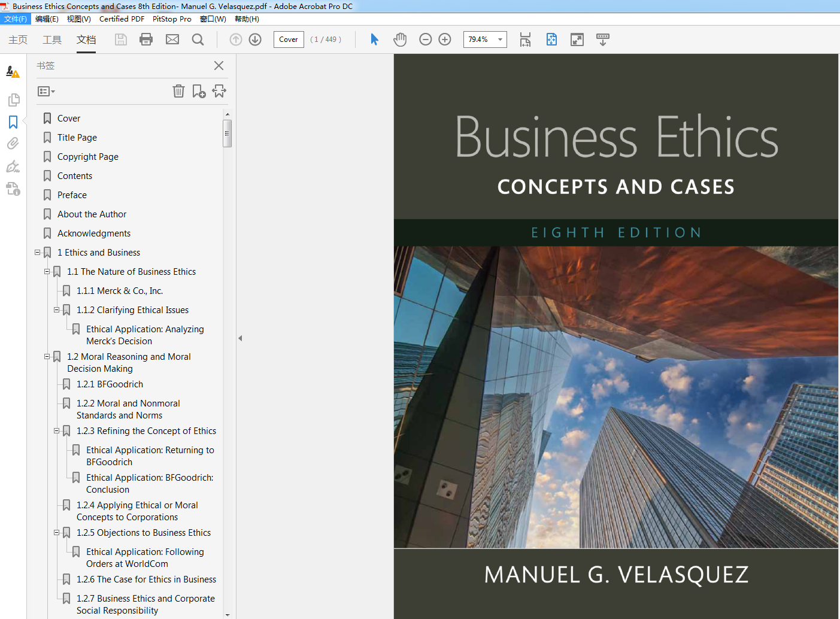Zoom in with plus icon
840x619 pixels.
pos(445,40)
